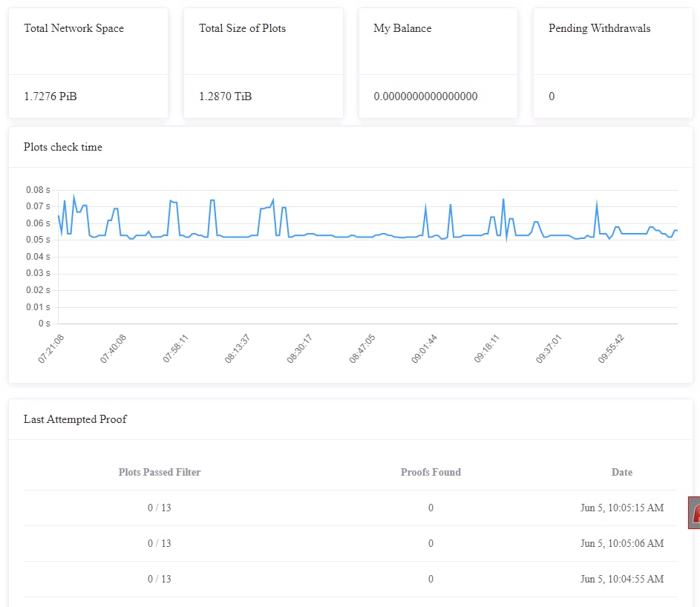This screenshot has width=700, height=607.
Task: Click the Last Attempted Proof section heading
Action: click(75, 419)
